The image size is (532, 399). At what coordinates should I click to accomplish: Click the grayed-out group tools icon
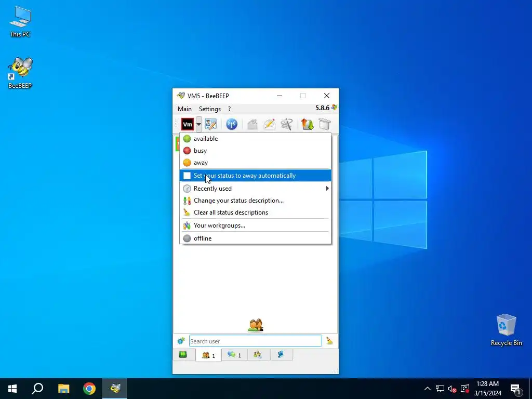[287, 124]
